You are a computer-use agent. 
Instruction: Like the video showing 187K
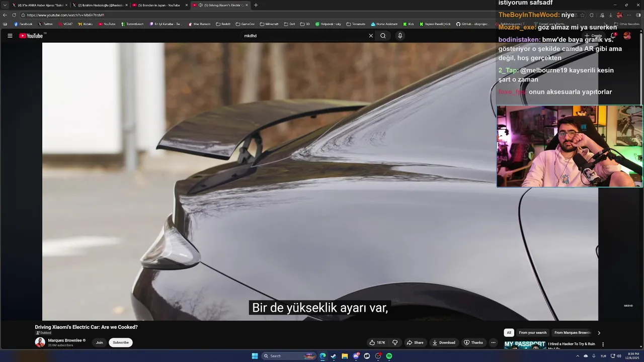tap(377, 342)
